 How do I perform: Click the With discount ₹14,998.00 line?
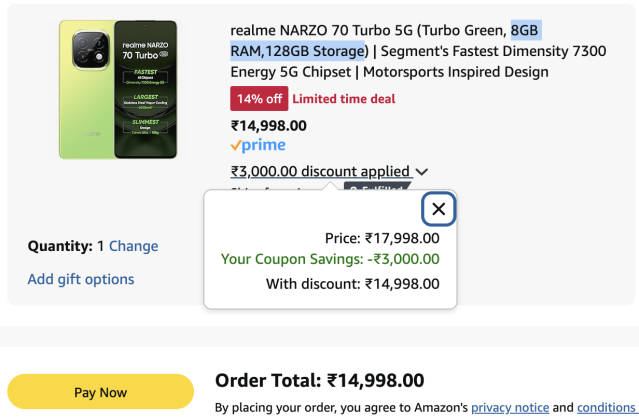click(352, 283)
